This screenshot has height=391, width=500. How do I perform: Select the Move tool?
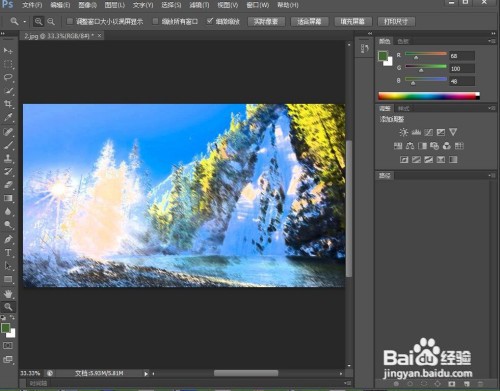click(x=8, y=51)
